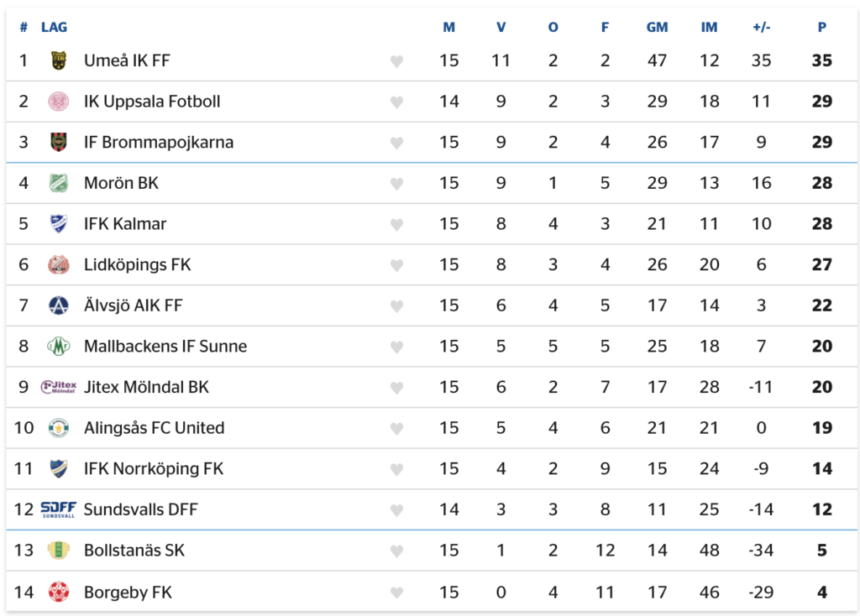Click the Älvsjö AIK FF round logo
Viewport: 860px width, 616px height.
point(59,305)
